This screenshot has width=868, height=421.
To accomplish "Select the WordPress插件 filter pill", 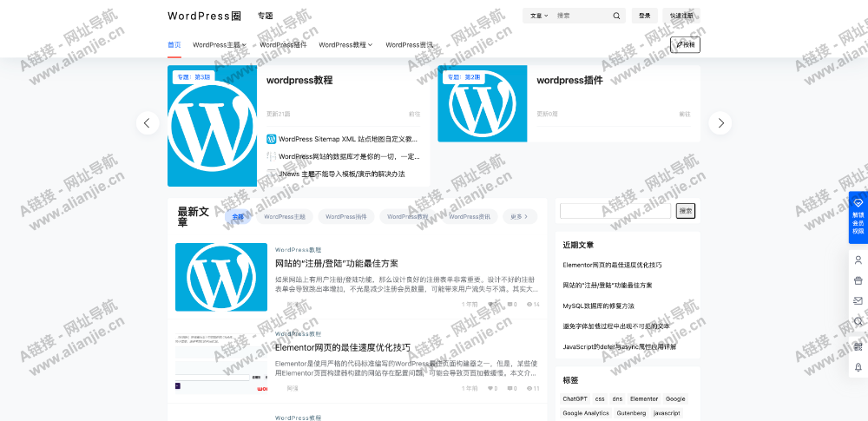I will pyautogui.click(x=346, y=217).
